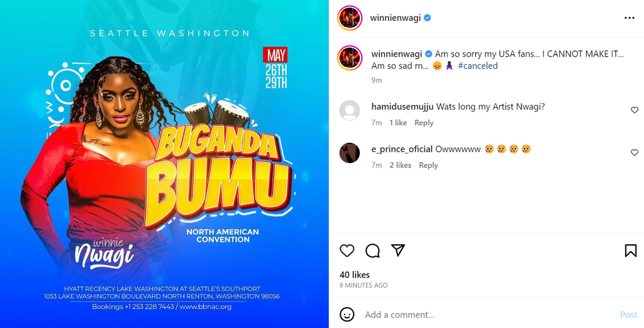Open emoji picker smiley icon
This screenshot has width=644, height=328.
coord(347,314)
